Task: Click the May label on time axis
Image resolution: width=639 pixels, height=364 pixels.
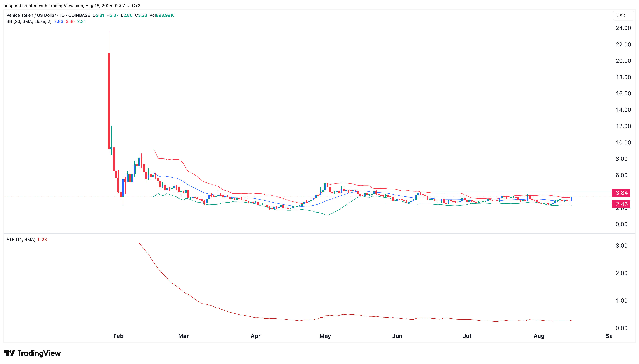Action: 325,336
